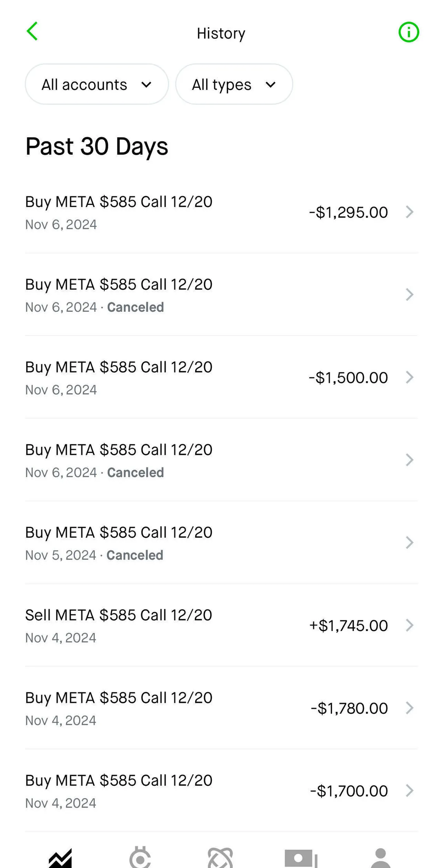The height and width of the screenshot is (868, 442).
Task: Expand the All accounts filter dropdown
Action: coord(97,84)
